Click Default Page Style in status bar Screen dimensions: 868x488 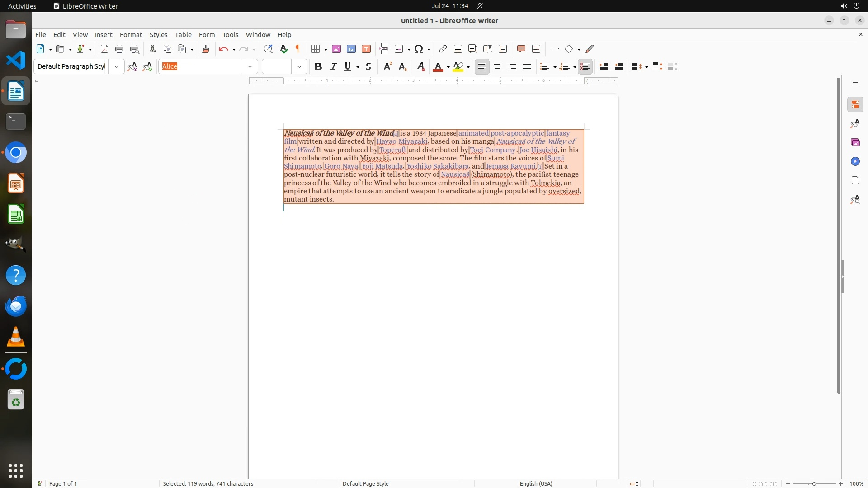[x=365, y=483]
